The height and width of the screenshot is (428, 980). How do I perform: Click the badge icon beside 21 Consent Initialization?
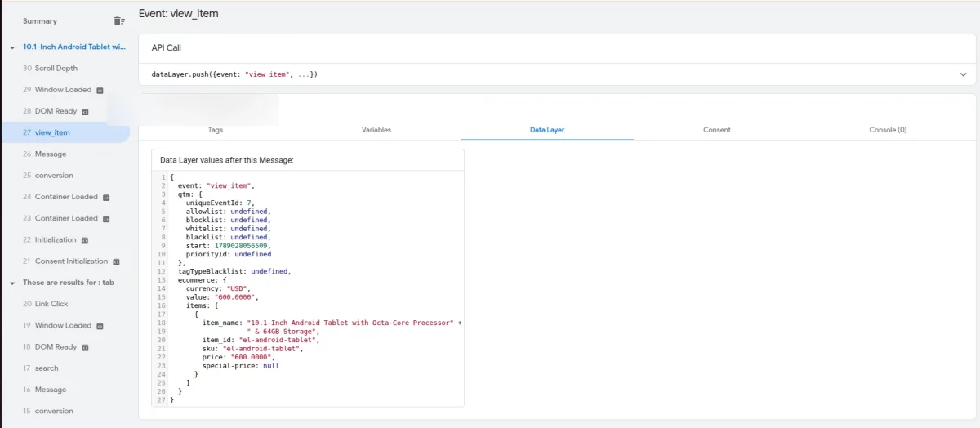(x=116, y=261)
